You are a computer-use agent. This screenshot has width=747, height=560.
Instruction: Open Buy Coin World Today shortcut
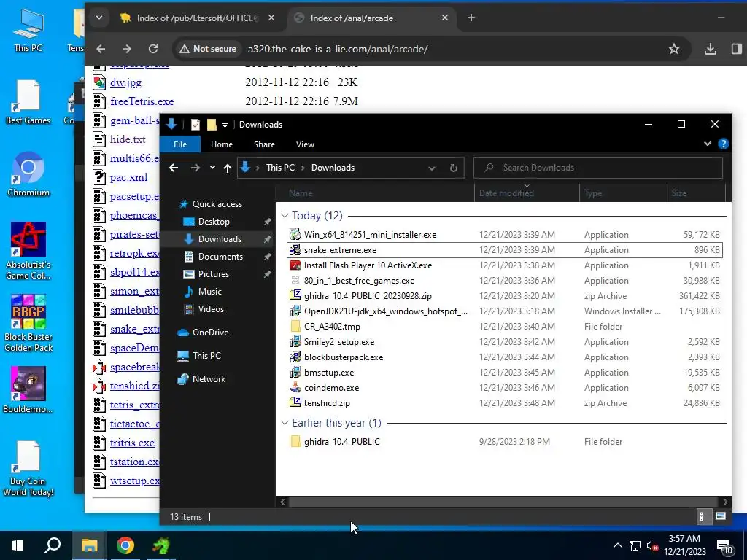click(28, 469)
